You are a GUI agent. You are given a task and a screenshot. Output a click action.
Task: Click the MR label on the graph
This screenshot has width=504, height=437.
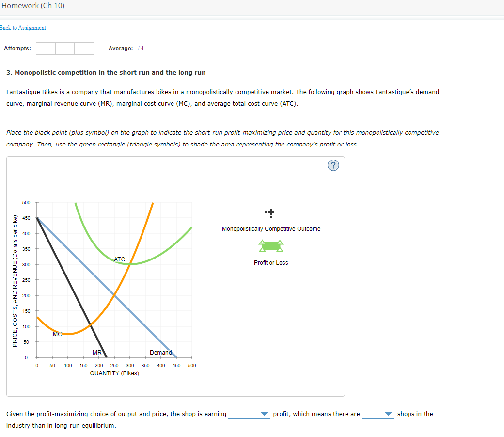click(x=96, y=353)
